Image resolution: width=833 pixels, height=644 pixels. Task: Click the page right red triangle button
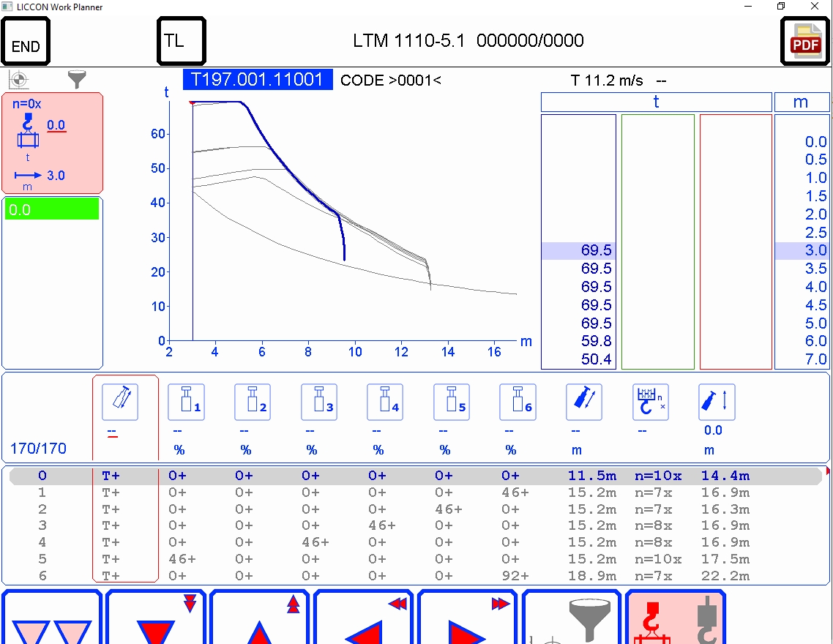[x=468, y=617]
